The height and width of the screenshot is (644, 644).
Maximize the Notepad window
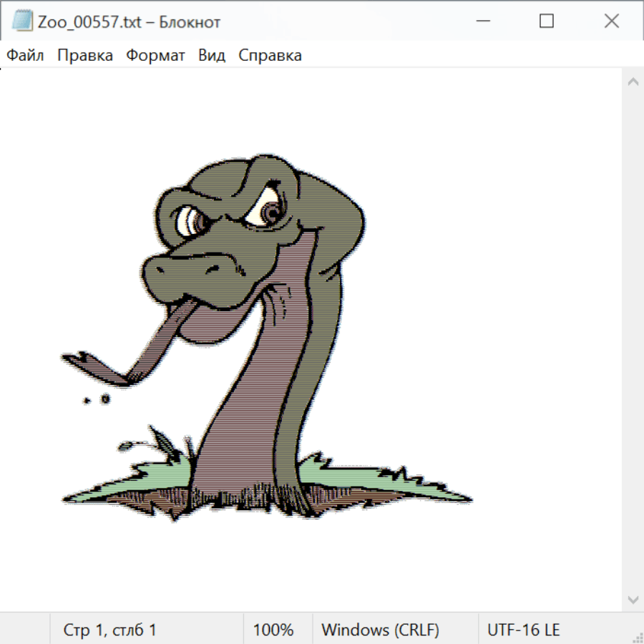coord(547,21)
